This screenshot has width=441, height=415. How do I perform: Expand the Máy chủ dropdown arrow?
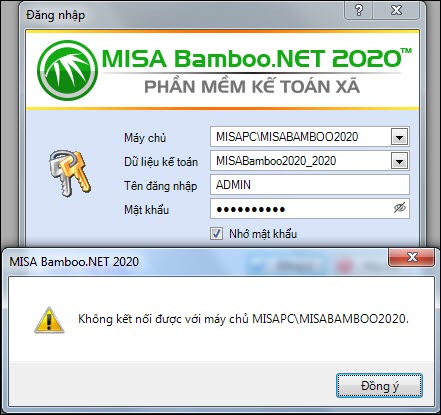coord(399,137)
